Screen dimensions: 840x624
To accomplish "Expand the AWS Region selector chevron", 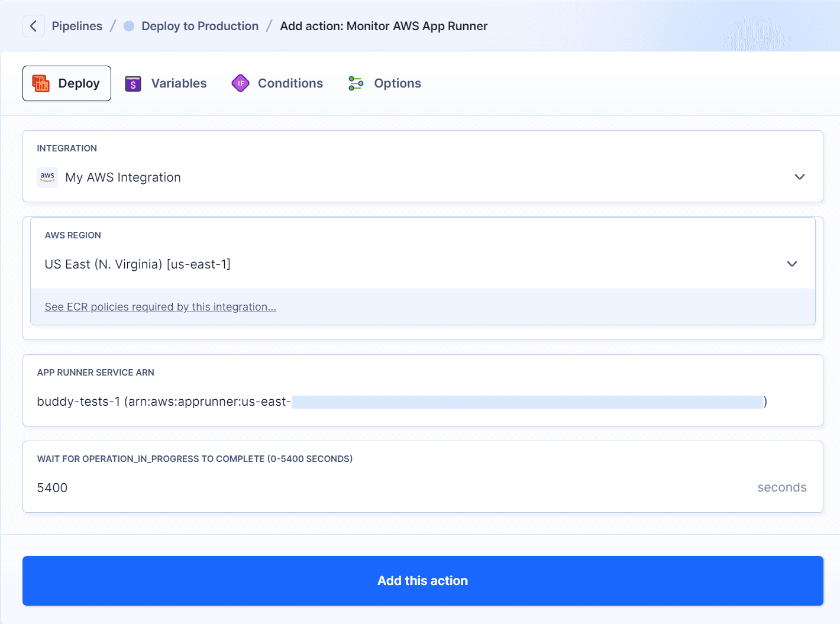I will point(791,264).
